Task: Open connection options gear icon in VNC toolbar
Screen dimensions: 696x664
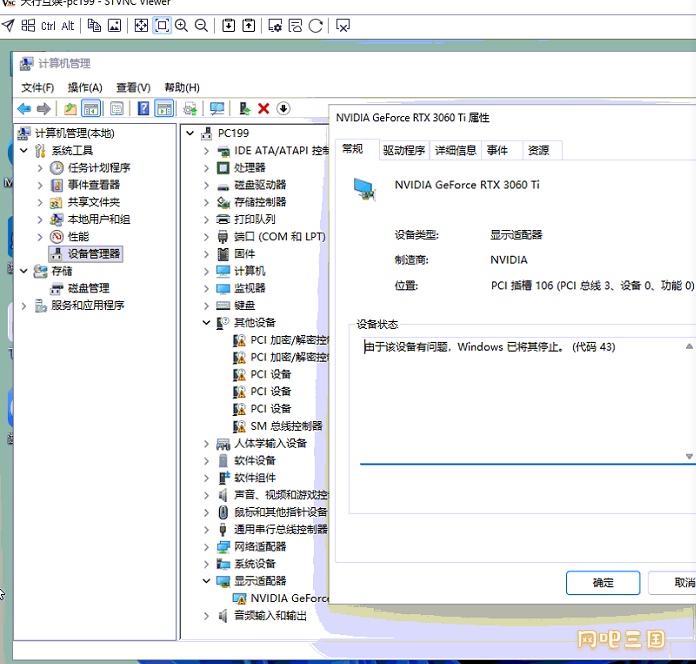Action: tap(275, 26)
